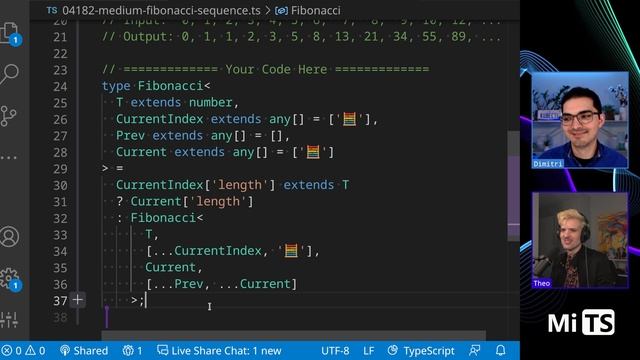
Task: Click the Live Share 'Shared' status item
Action: (x=84, y=351)
